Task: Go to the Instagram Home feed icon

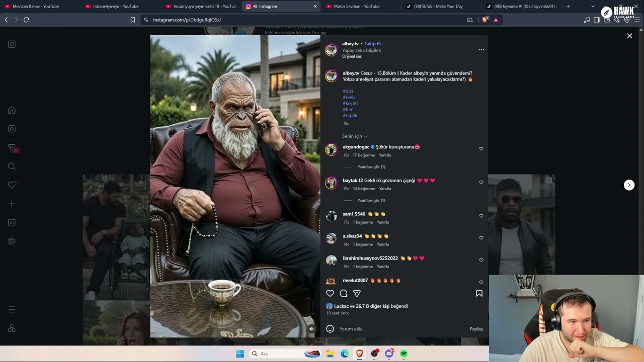Action: [12, 110]
